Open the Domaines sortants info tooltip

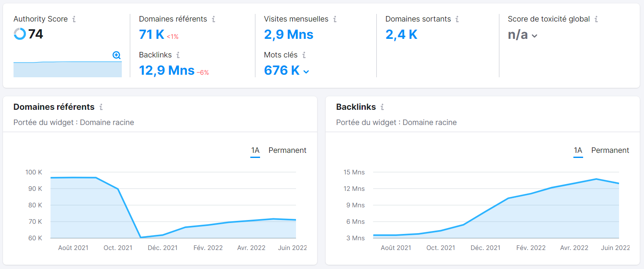[457, 19]
